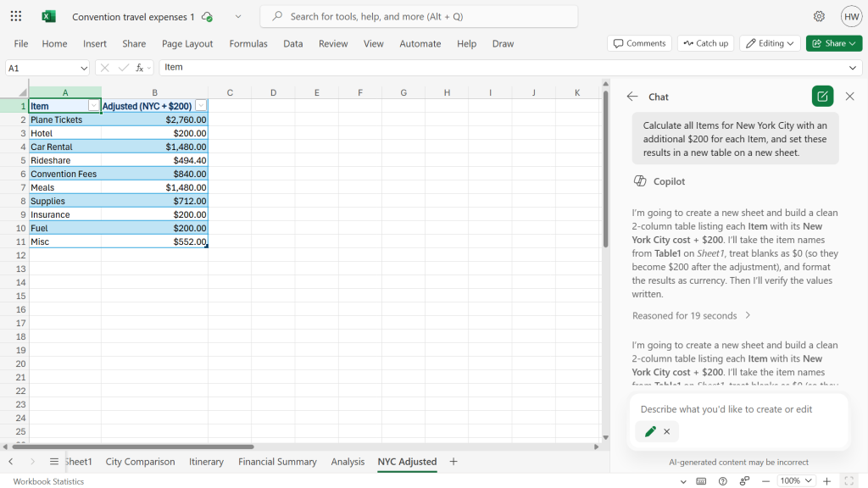The image size is (868, 488).
Task: Click the Excel app icon beside the filename
Action: pyautogui.click(x=47, y=16)
